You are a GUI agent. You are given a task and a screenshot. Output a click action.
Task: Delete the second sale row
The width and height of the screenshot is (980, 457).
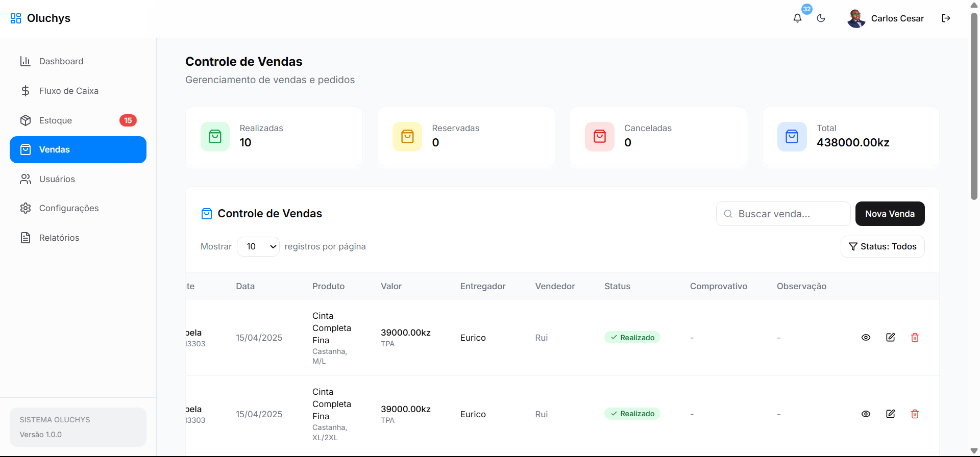click(x=915, y=414)
